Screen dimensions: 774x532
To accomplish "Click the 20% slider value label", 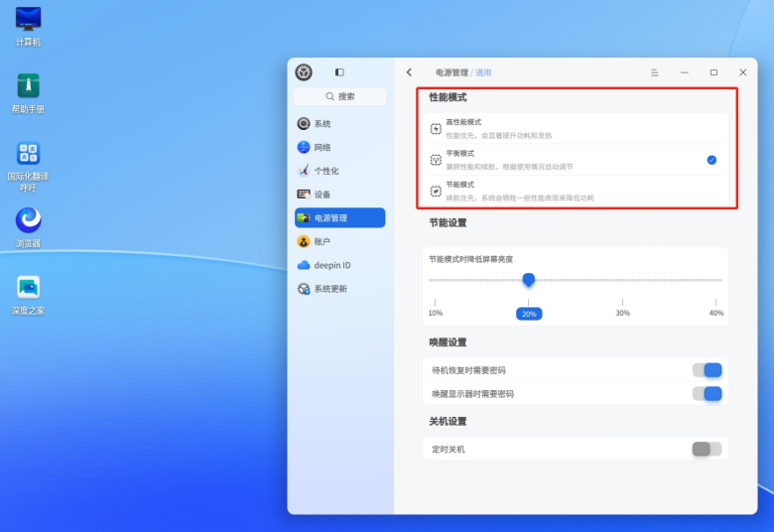I will point(529,314).
